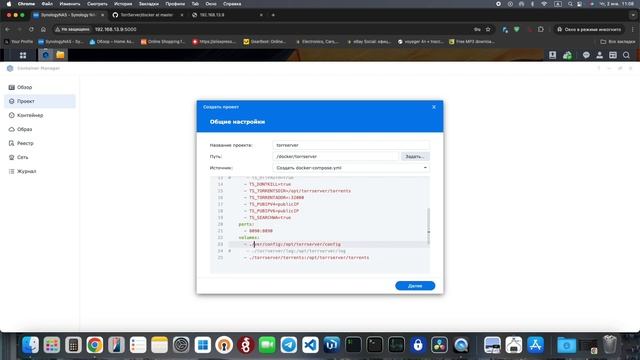Open the green DSM tray status icon
The height and width of the screenshot is (360, 640).
pos(567,55)
